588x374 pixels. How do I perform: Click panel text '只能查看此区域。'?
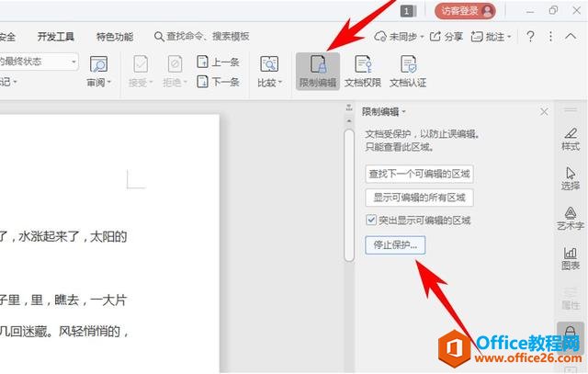tap(400, 147)
